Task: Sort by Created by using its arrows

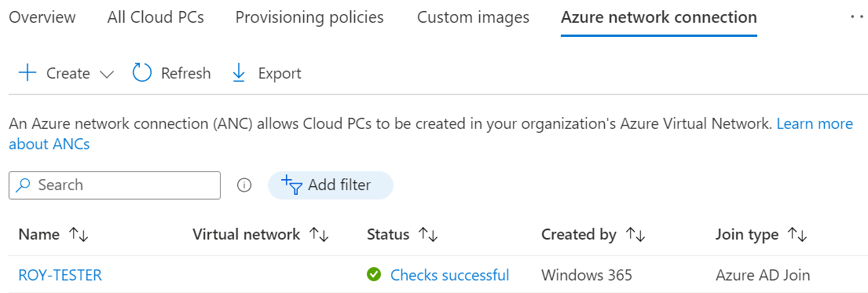Action: [635, 235]
